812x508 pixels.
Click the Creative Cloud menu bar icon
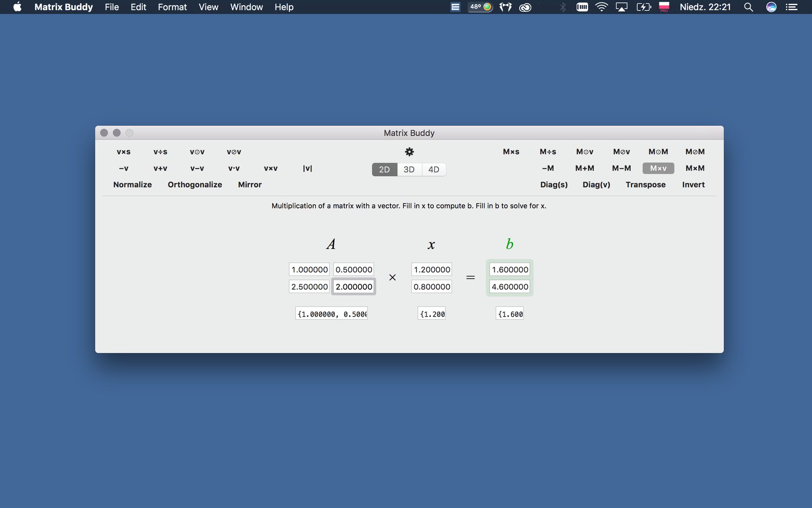tap(525, 7)
